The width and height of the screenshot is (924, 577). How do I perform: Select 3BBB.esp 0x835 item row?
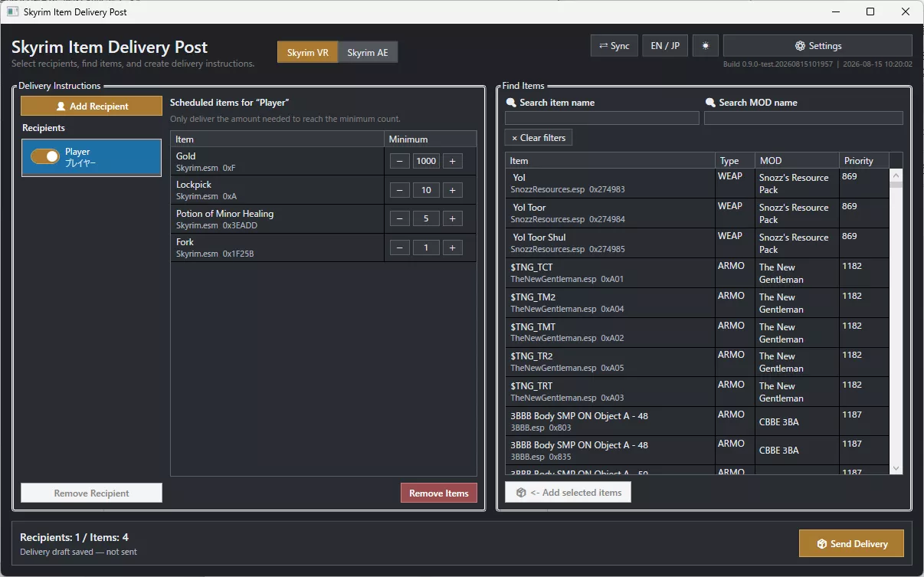pyautogui.click(x=697, y=451)
